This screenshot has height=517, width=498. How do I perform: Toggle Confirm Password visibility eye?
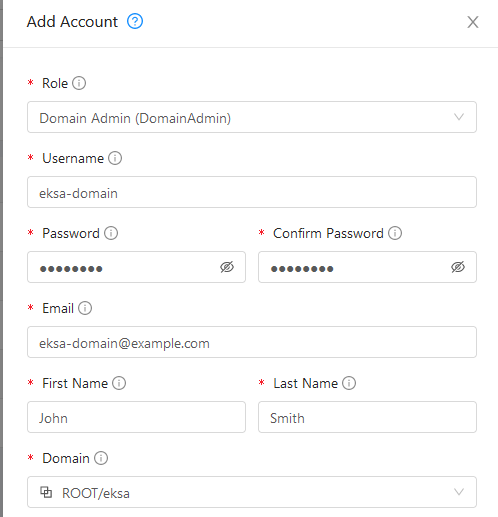[x=458, y=267]
